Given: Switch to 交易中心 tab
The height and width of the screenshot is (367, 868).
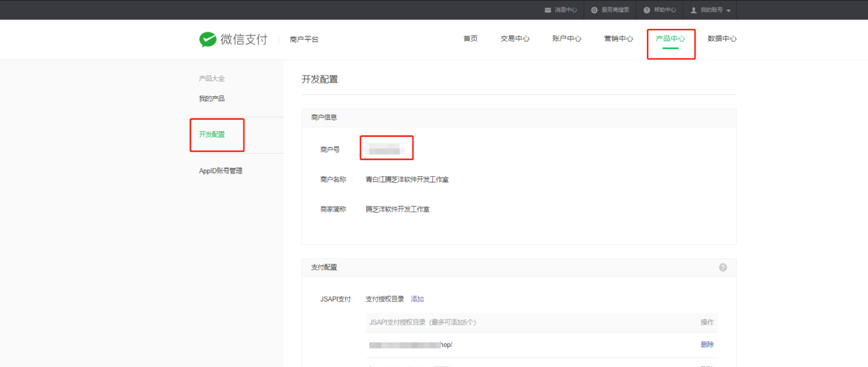Looking at the screenshot, I should [x=515, y=39].
